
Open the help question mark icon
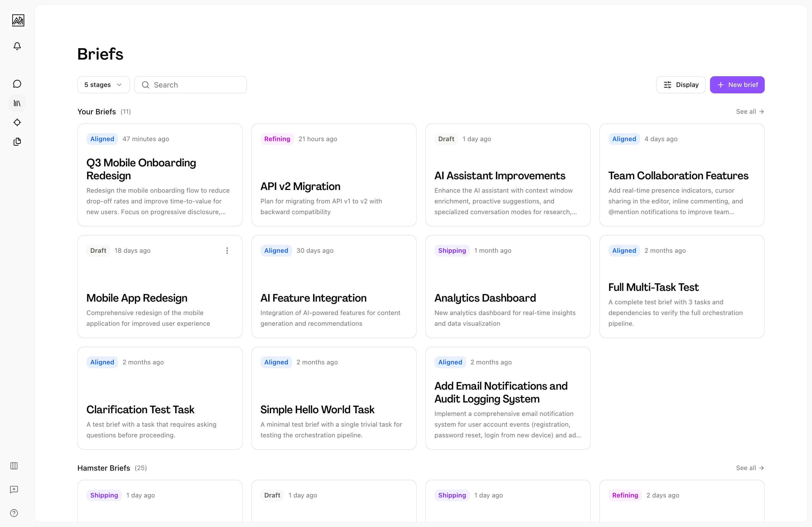click(x=14, y=513)
